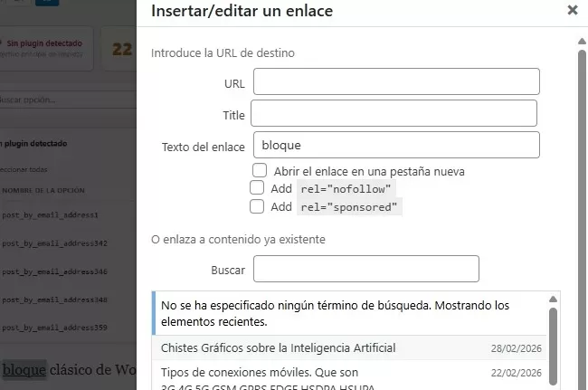Select post_by_email_address1 option row
Screen dimensions: 588x390
click(50, 215)
